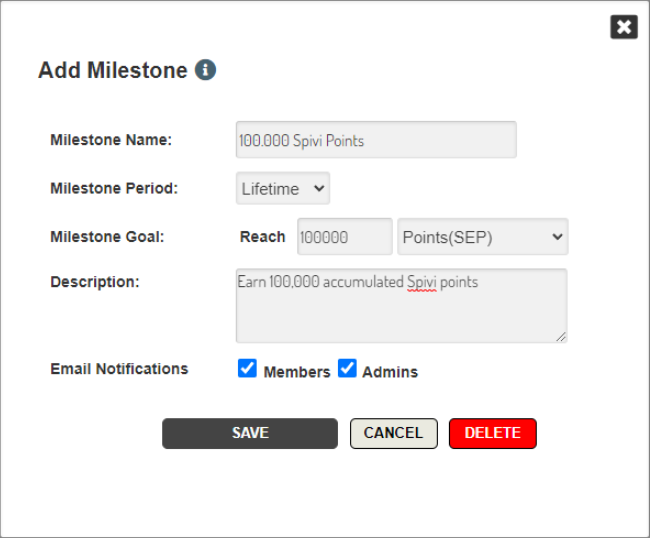Click the chevron arrow on Lifetime select
Image resolution: width=650 pixels, height=538 pixels.
pos(319,189)
